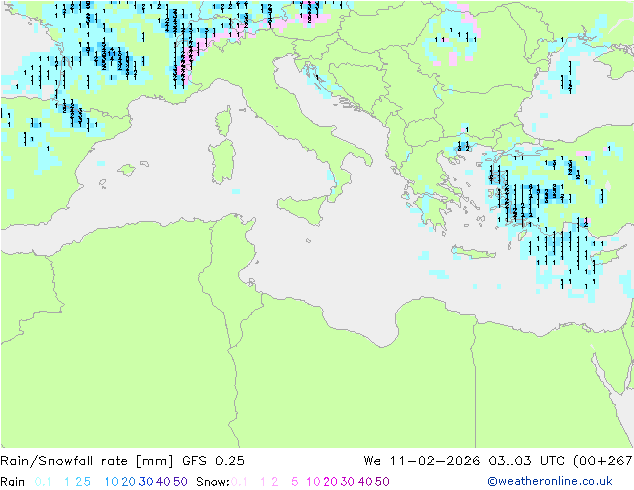Click the island of Corsica on map
The image size is (634, 490).
[224, 121]
